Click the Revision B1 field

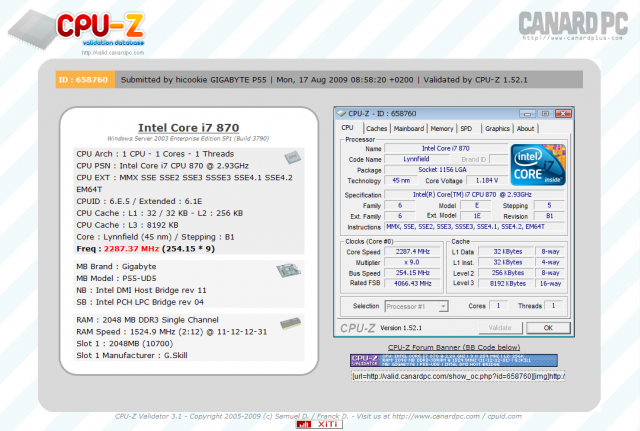(549, 216)
